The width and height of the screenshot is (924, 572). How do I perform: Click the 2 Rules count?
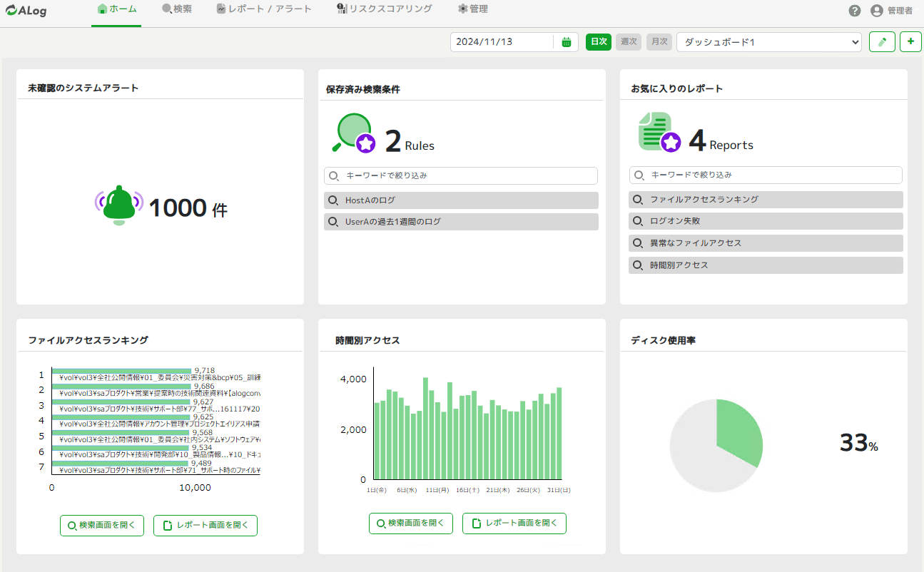click(x=410, y=141)
